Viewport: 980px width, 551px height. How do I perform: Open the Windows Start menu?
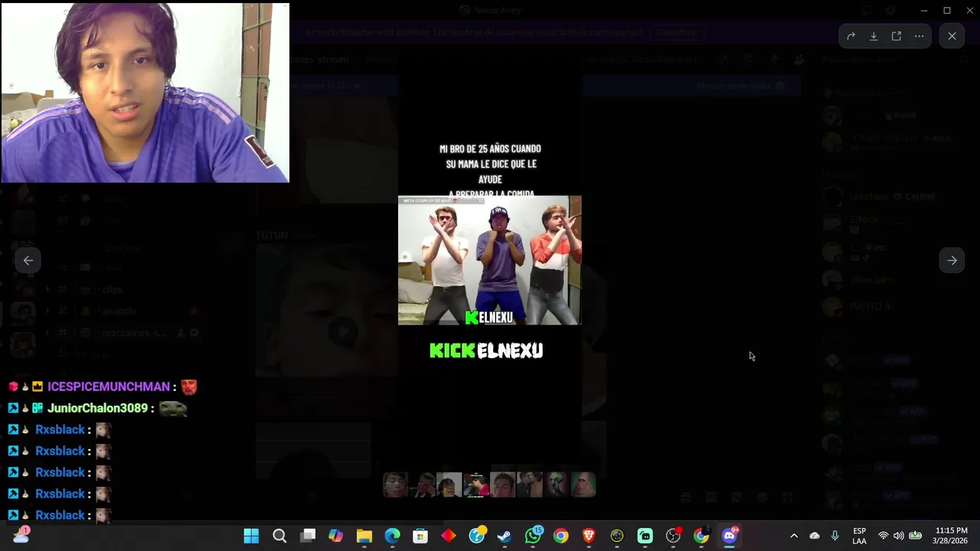251,536
